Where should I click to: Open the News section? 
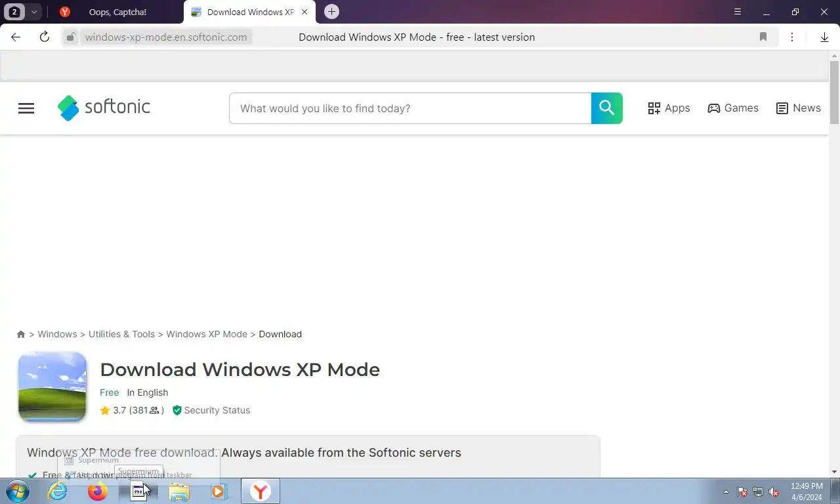coord(798,108)
